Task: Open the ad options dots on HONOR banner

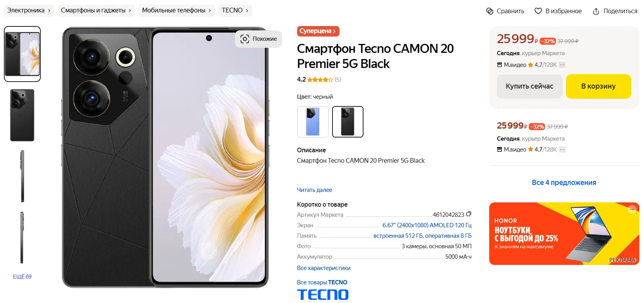Action: click(632, 209)
